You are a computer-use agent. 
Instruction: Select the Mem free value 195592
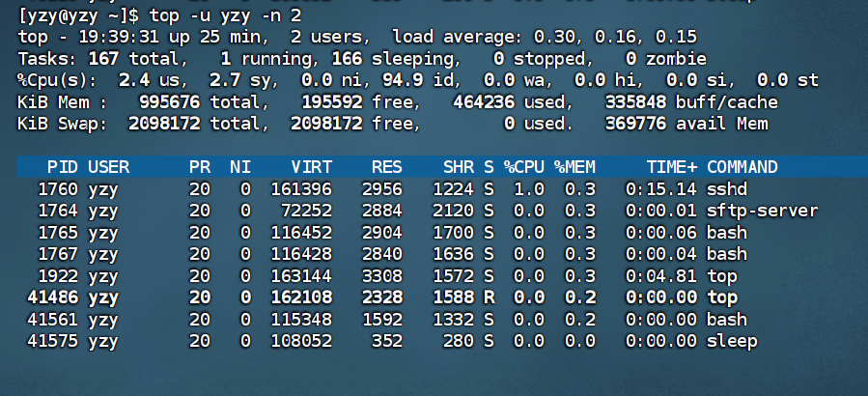pos(332,102)
